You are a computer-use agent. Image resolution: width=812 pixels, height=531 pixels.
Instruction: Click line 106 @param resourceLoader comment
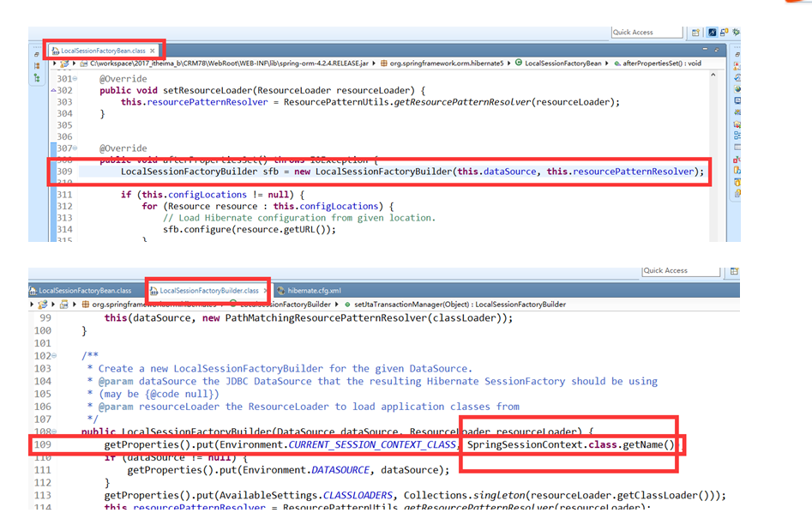tap(303, 407)
